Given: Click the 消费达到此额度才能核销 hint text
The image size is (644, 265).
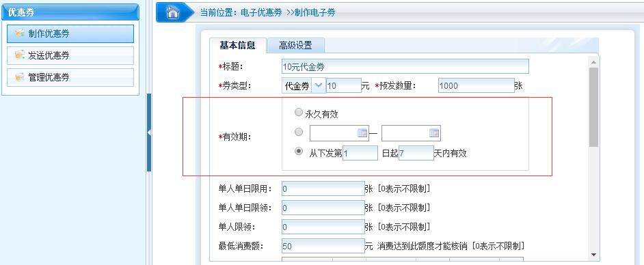Looking at the screenshot, I should coord(422,247).
